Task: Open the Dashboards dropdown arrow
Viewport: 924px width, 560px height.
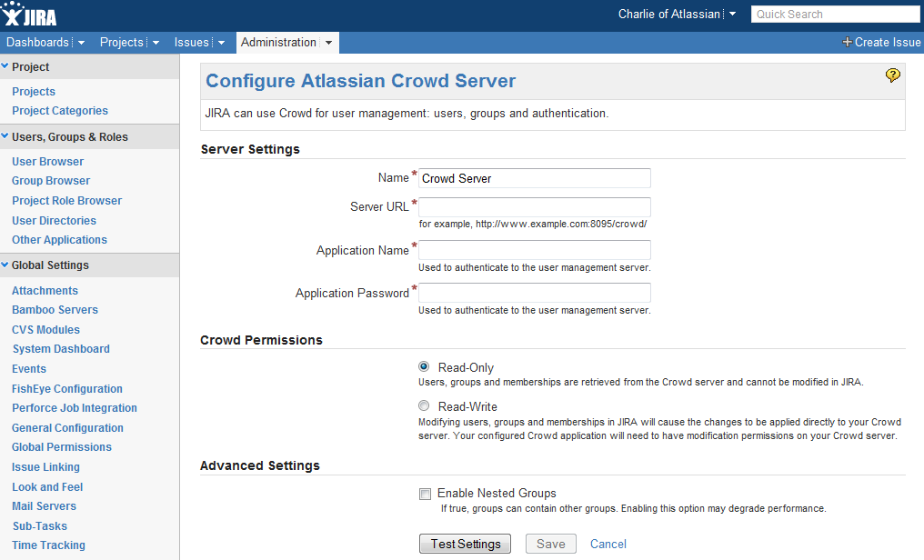Action: (x=81, y=43)
